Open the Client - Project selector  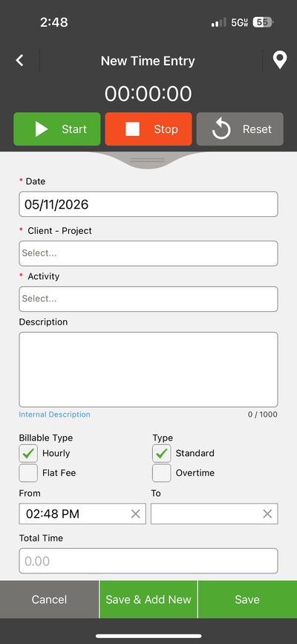click(x=148, y=253)
